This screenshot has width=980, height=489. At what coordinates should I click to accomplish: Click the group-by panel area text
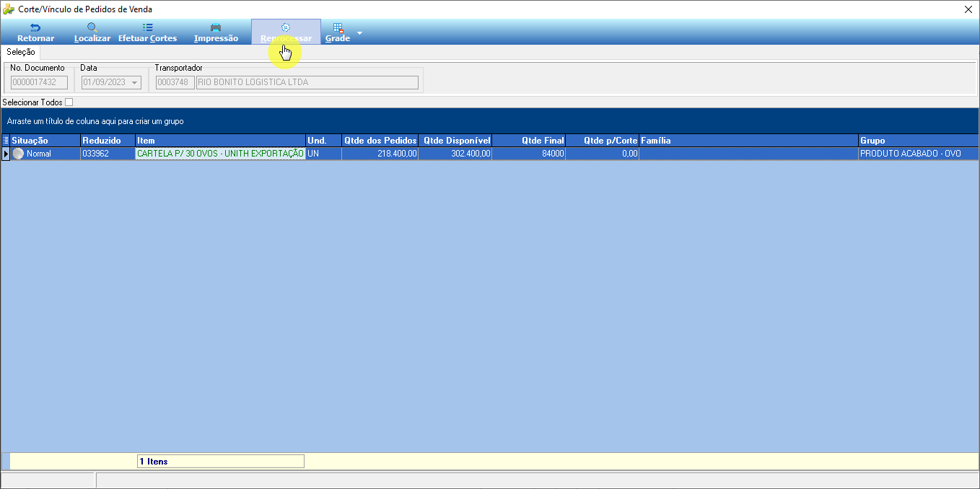[x=95, y=121]
